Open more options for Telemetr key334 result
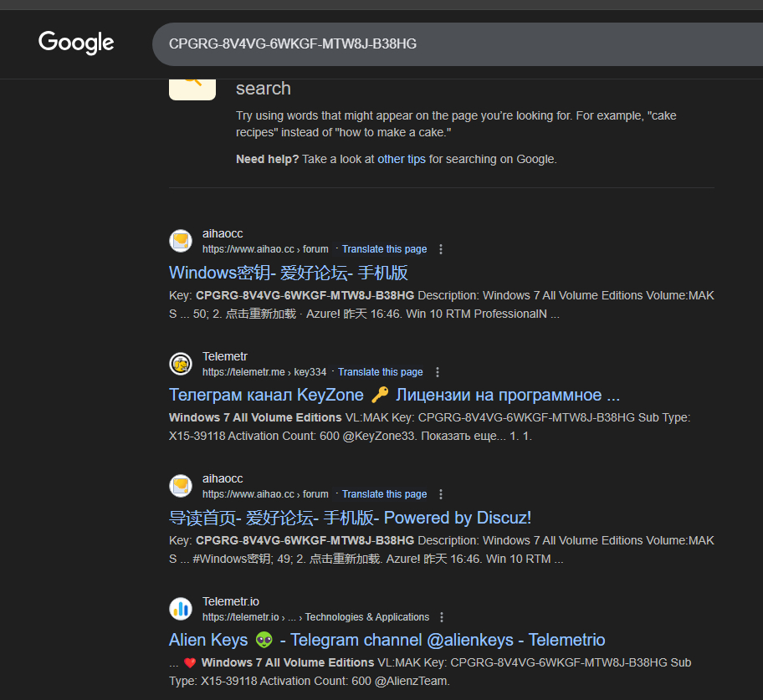This screenshot has height=700, width=763. pos(438,372)
